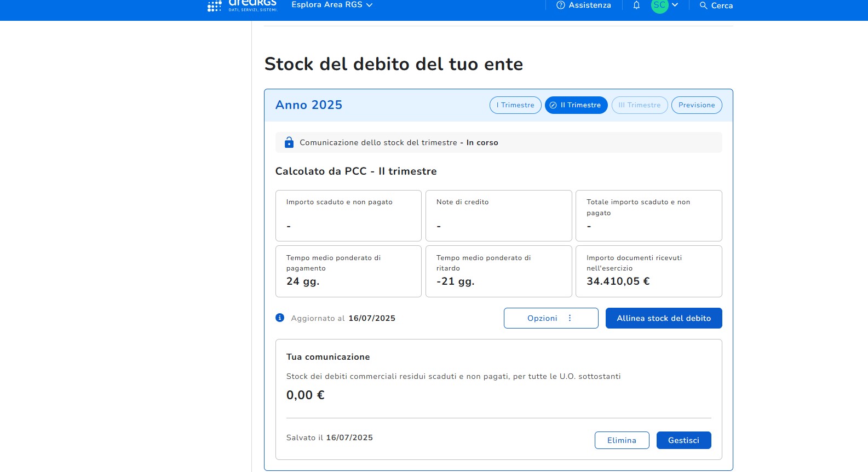Select the III Trimestre tab
The image size is (868, 472).
click(x=639, y=105)
